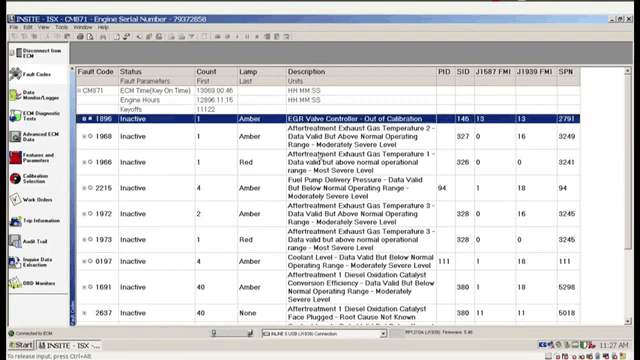This screenshot has width=640, height=360.
Task: Click the PID column header
Action: (446, 71)
